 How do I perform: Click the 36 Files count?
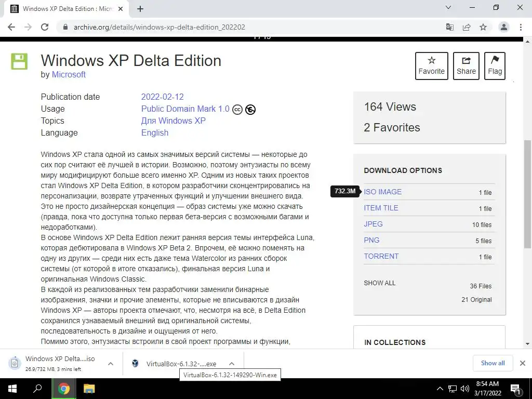481,286
